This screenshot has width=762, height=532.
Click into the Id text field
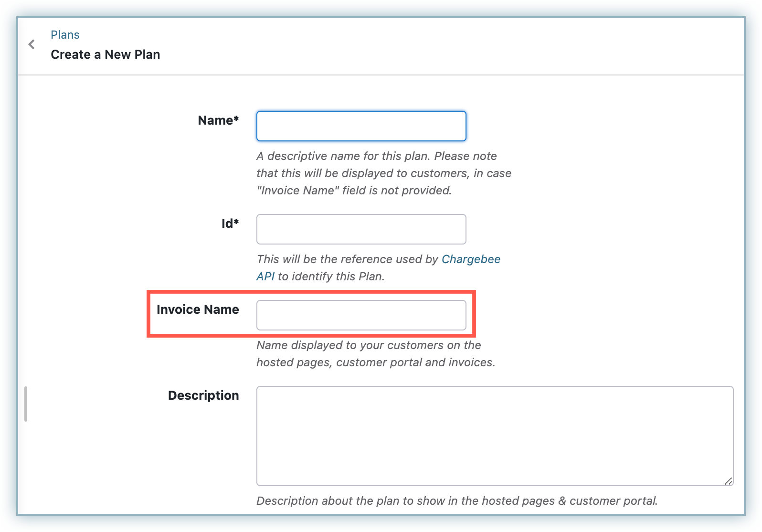[361, 229]
